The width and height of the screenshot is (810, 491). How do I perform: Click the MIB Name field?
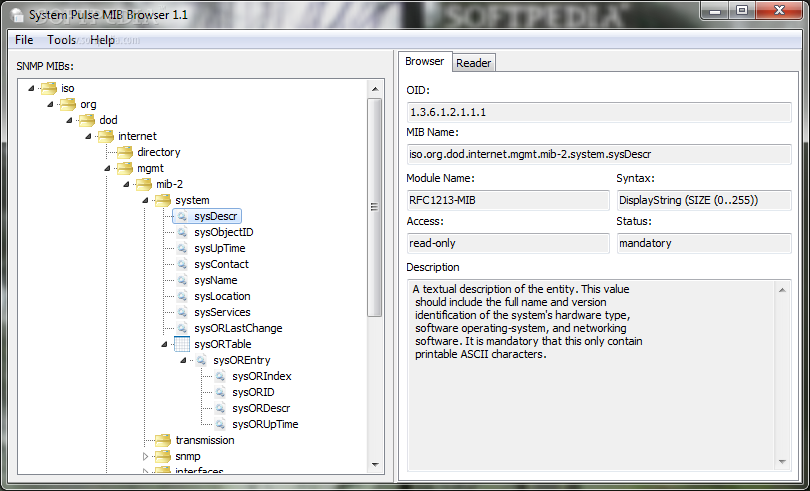[599, 155]
